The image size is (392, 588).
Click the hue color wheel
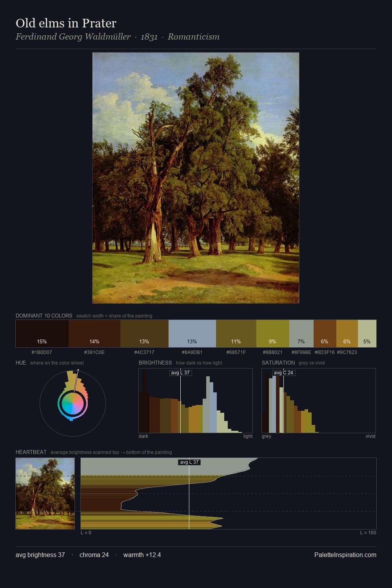click(x=73, y=403)
